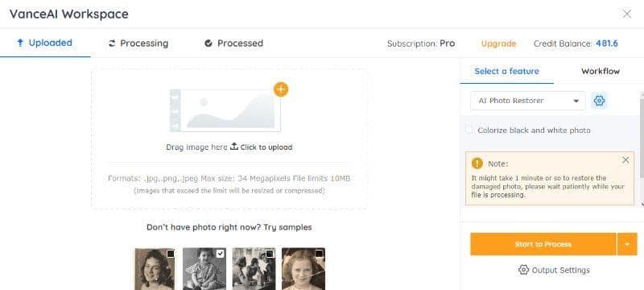This screenshot has width=644, height=290.
Task: Click the Processed checkmark icon
Action: pyautogui.click(x=208, y=43)
